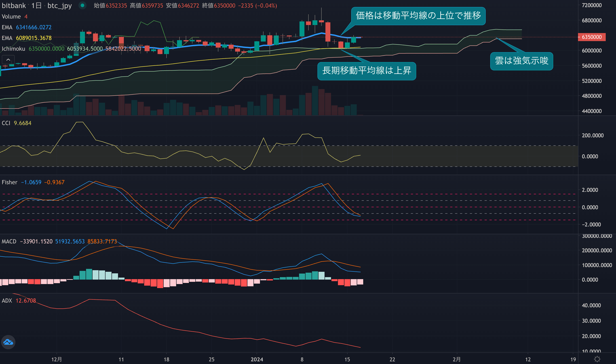Image resolution: width=616 pixels, height=364 pixels.
Task: Click the btc_jpy symbol title
Action: 59,5
